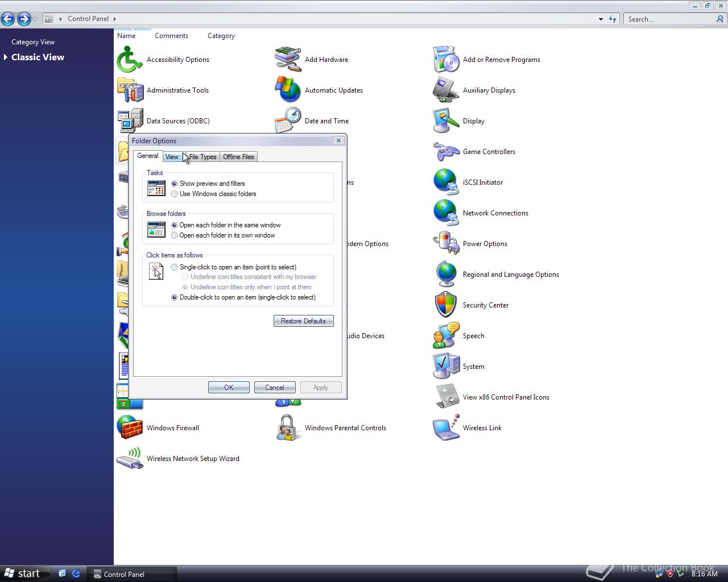Open the iSCSI Initiator icon
This screenshot has width=728, height=582.
[446, 182]
